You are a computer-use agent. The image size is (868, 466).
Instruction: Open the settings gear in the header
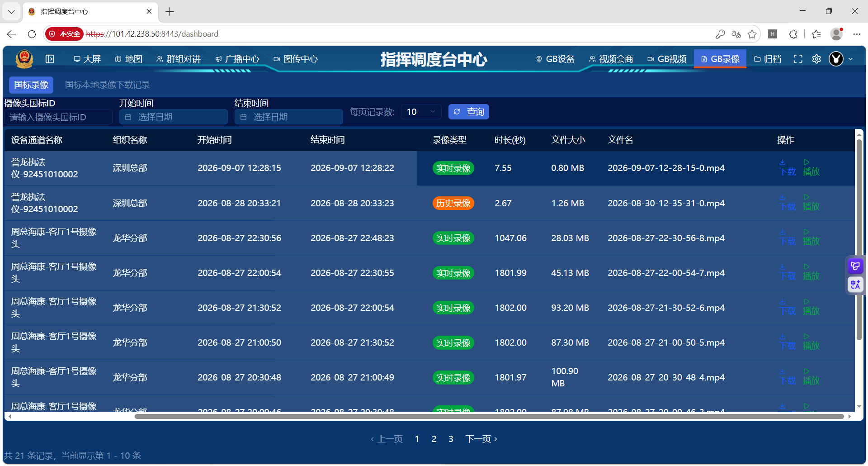coord(816,59)
